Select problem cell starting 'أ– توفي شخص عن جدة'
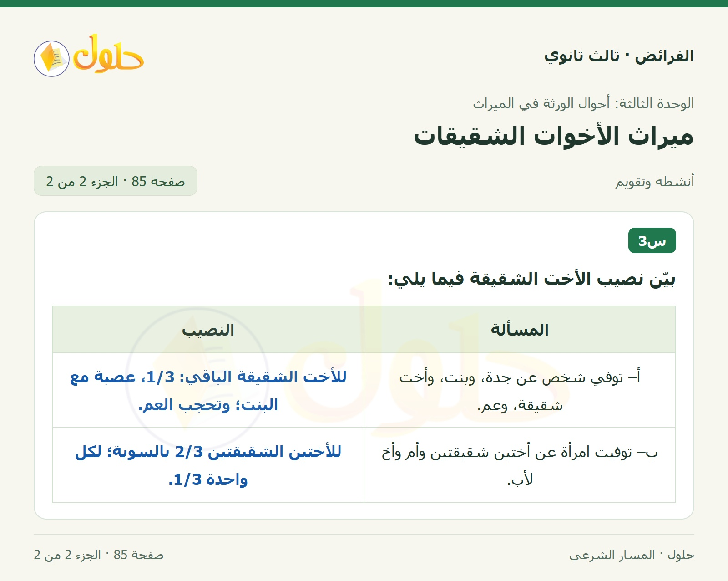 tap(520, 391)
